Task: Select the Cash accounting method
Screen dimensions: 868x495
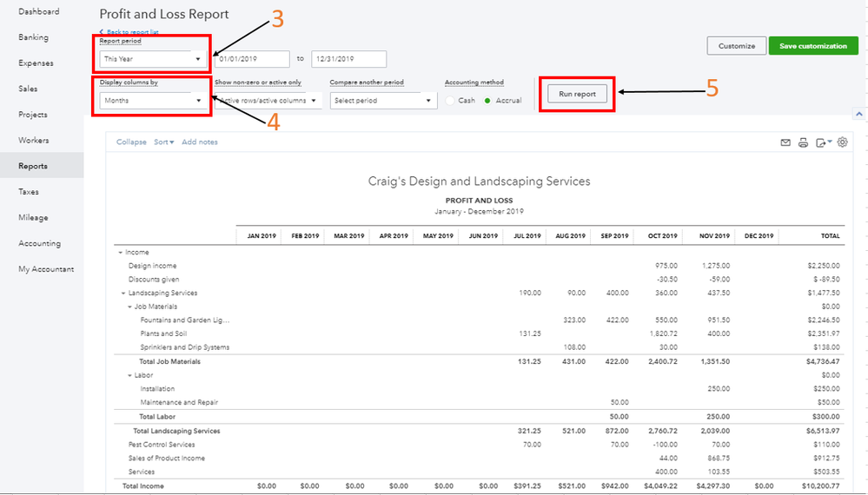Action: 450,101
